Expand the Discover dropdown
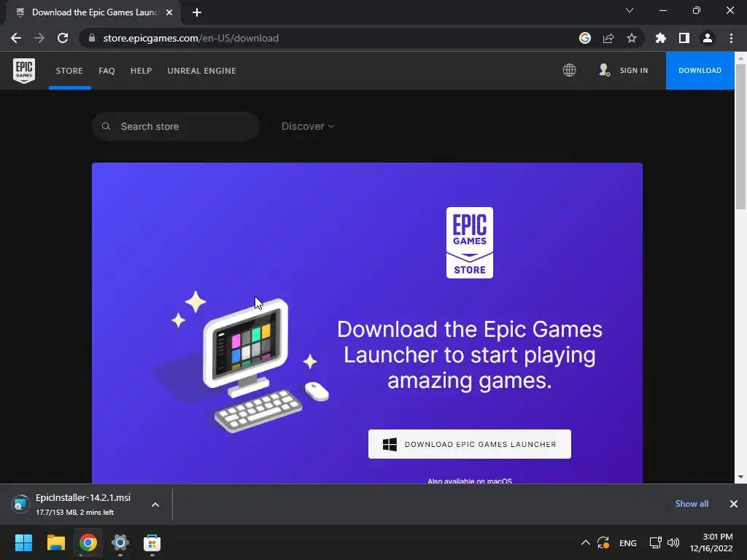Image resolution: width=747 pixels, height=560 pixels. point(308,126)
